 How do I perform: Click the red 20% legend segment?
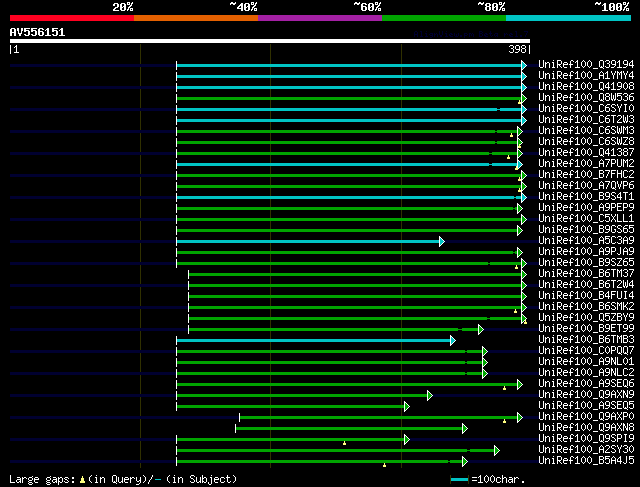click(x=72, y=18)
